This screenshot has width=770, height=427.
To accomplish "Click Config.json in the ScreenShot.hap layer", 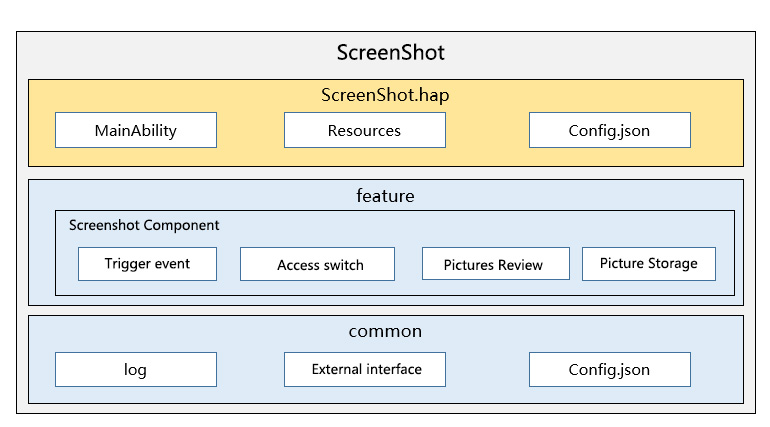I will pos(609,130).
